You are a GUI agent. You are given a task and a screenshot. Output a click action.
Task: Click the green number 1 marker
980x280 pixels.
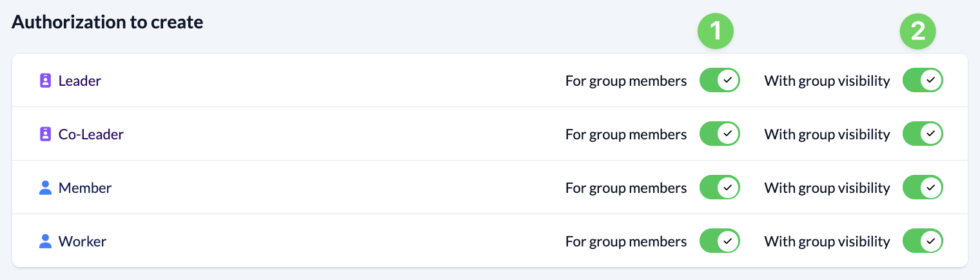(716, 30)
